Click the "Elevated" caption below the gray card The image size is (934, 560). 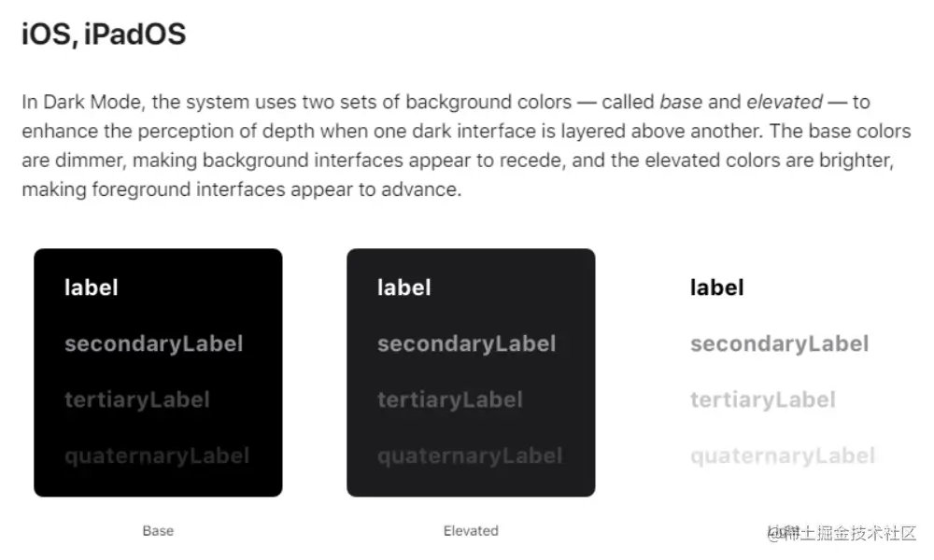click(x=471, y=531)
